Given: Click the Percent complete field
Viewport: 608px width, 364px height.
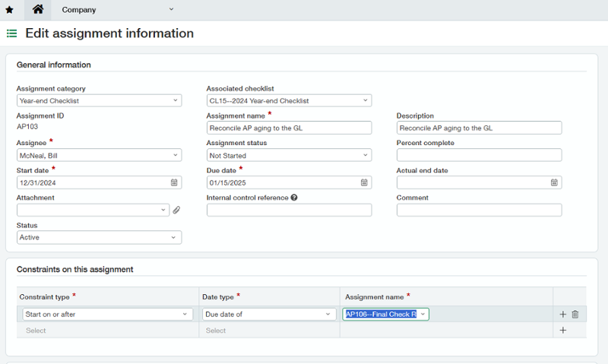Looking at the screenshot, I should [479, 155].
